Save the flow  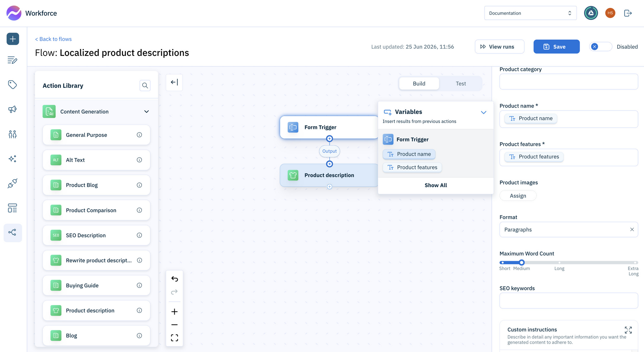pos(556,47)
